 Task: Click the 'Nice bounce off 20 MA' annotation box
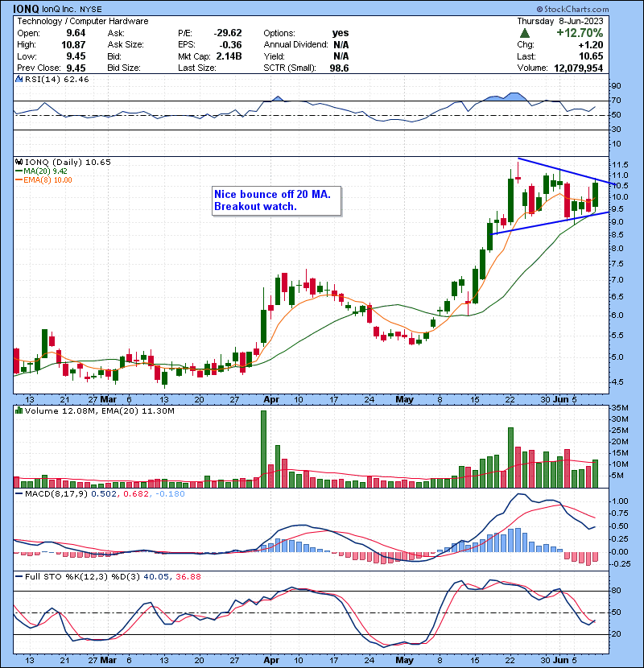click(277, 200)
